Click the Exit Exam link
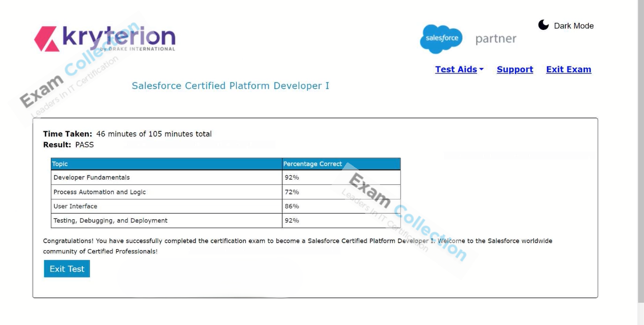This screenshot has width=644, height=325. click(x=569, y=69)
